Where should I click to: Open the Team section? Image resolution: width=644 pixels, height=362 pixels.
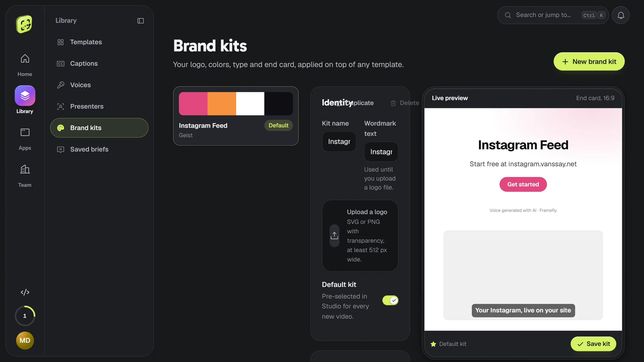click(x=25, y=176)
